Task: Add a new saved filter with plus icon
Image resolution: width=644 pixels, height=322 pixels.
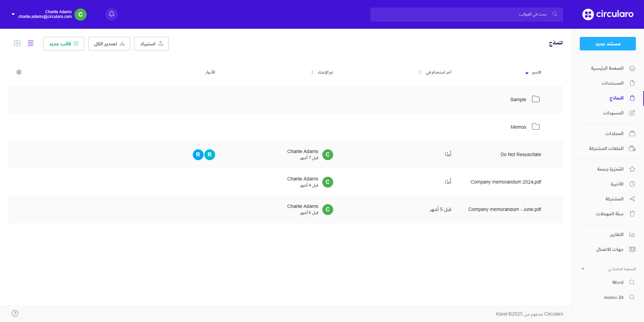Action: 583,269
